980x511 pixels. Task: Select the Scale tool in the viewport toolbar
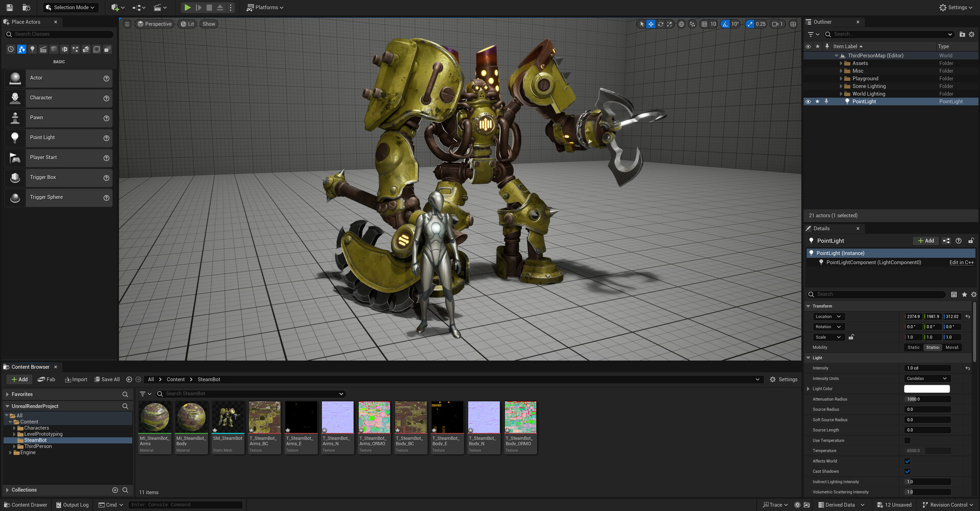(669, 24)
